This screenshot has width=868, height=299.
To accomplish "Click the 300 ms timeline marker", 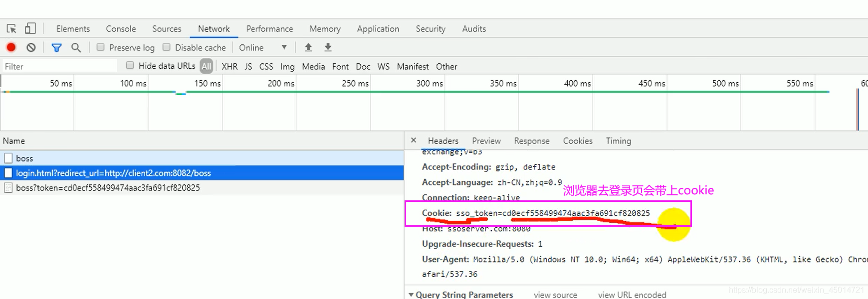I will click(x=430, y=83).
